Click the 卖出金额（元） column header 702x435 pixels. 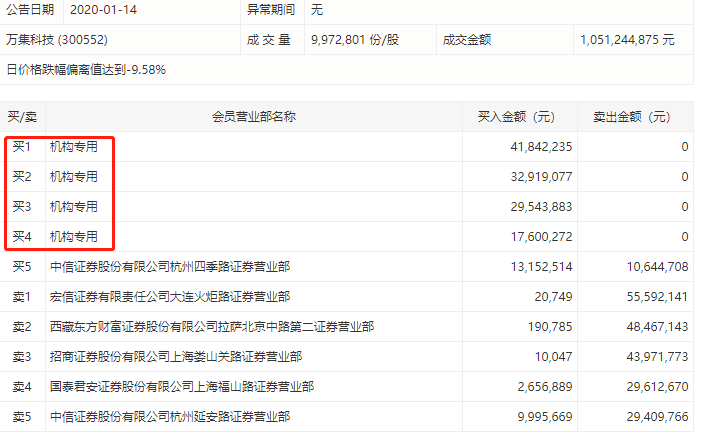click(x=634, y=117)
